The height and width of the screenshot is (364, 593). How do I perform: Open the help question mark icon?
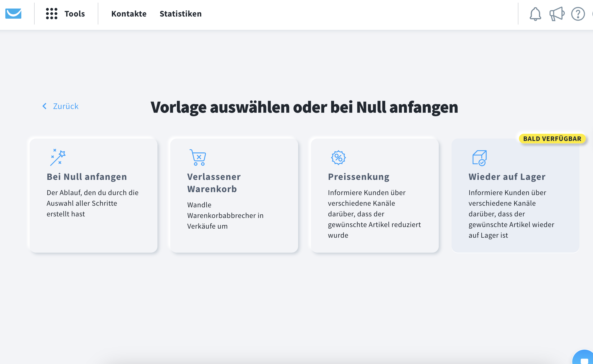(x=578, y=14)
